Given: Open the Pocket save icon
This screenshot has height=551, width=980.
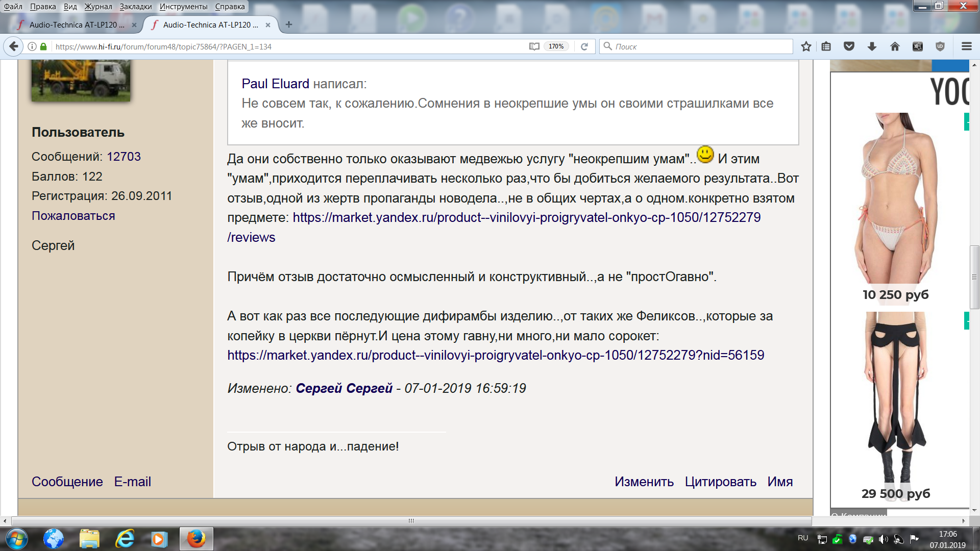Looking at the screenshot, I should coord(849,46).
